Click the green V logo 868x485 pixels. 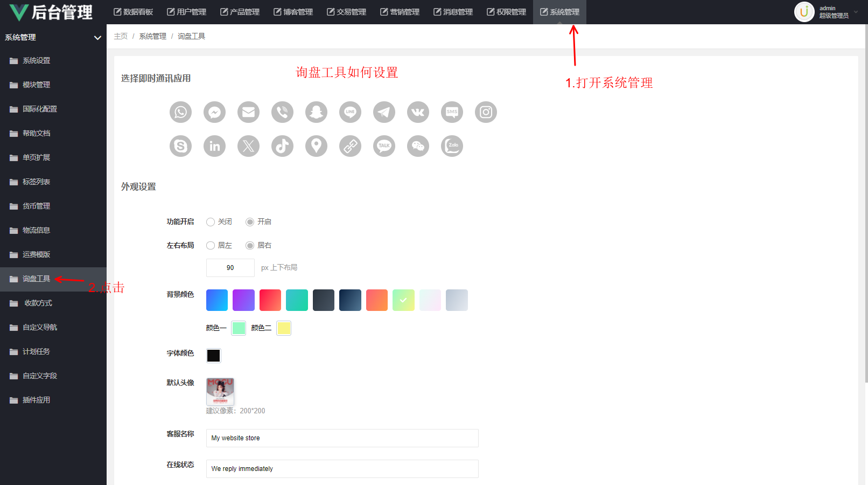tap(19, 12)
